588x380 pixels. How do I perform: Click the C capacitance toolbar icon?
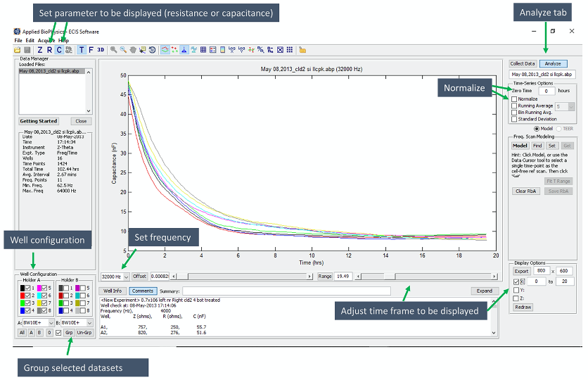tap(58, 50)
